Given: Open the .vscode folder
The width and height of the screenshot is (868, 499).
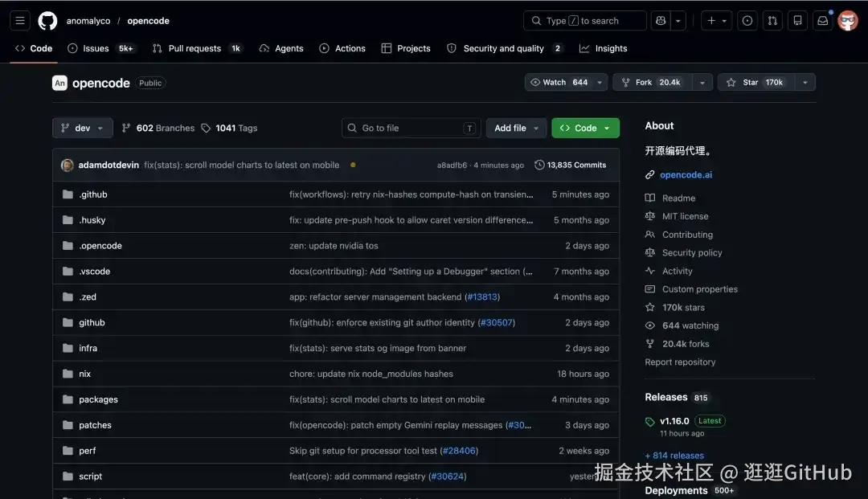Looking at the screenshot, I should coord(94,271).
